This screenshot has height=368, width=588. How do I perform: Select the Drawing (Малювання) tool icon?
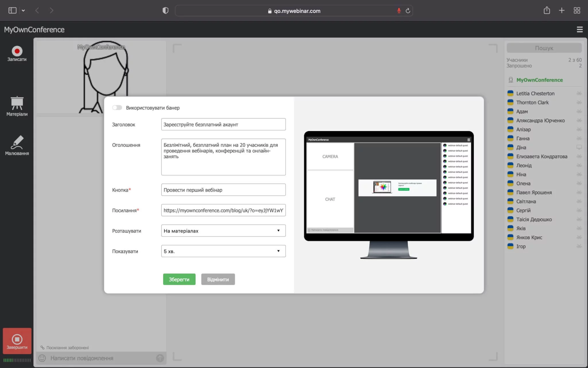point(17,142)
